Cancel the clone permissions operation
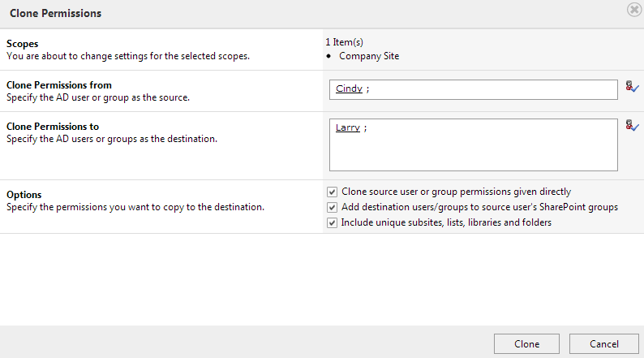644x358 pixels. 603,344
